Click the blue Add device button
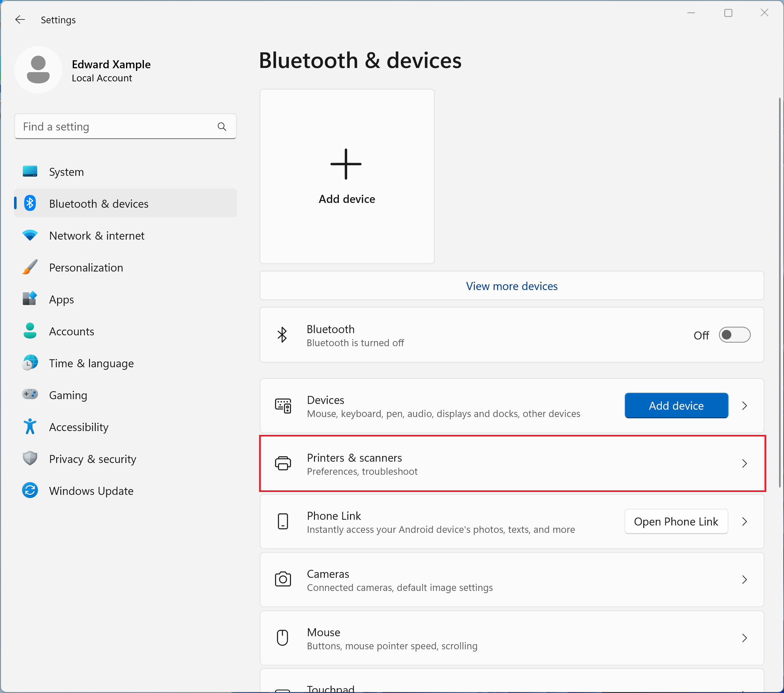The image size is (784, 693). (676, 406)
